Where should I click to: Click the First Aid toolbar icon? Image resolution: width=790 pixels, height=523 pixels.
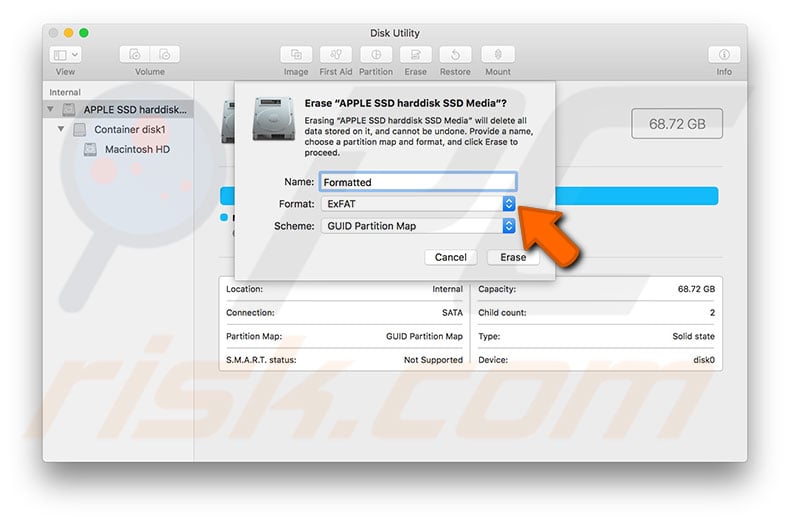pos(335,56)
